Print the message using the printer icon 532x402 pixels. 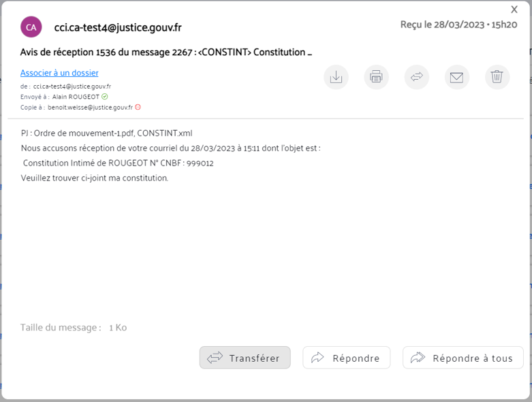coord(376,77)
